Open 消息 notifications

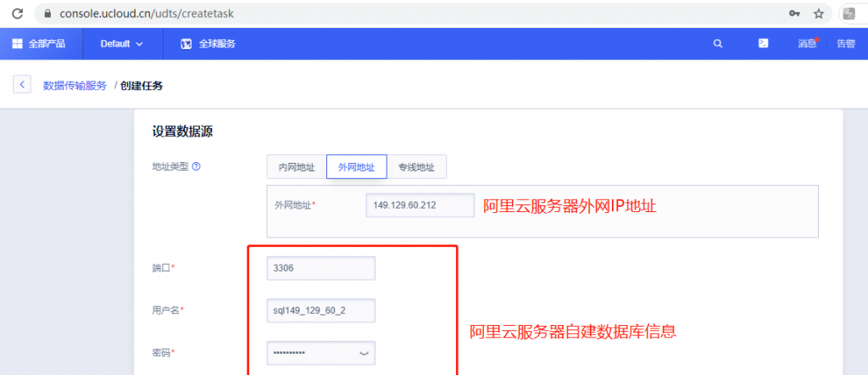click(807, 44)
